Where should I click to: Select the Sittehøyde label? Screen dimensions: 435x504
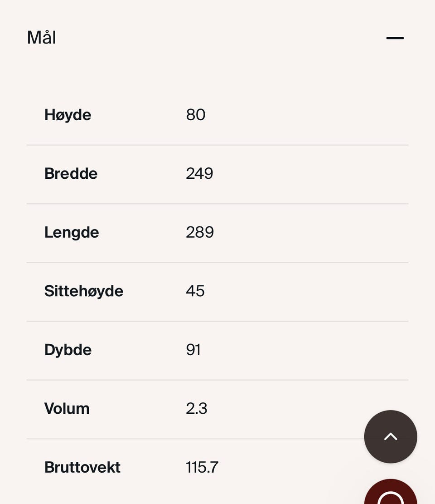tap(84, 291)
